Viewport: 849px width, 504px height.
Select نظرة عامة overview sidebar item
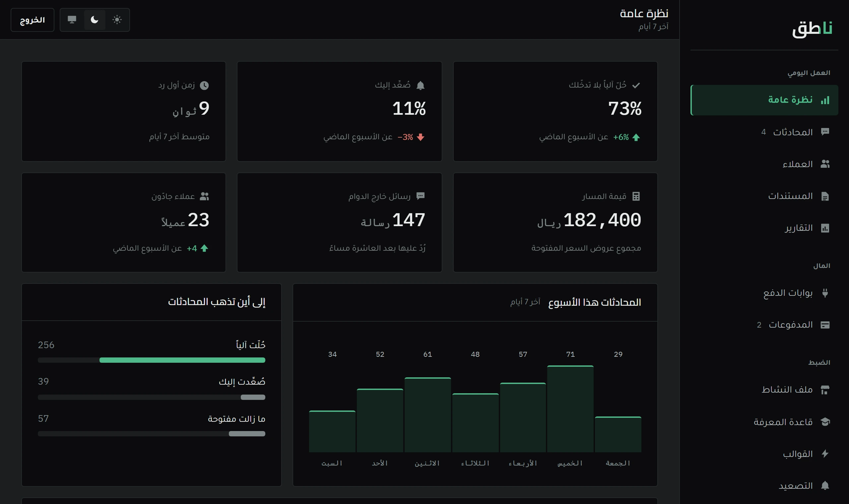pos(764,100)
